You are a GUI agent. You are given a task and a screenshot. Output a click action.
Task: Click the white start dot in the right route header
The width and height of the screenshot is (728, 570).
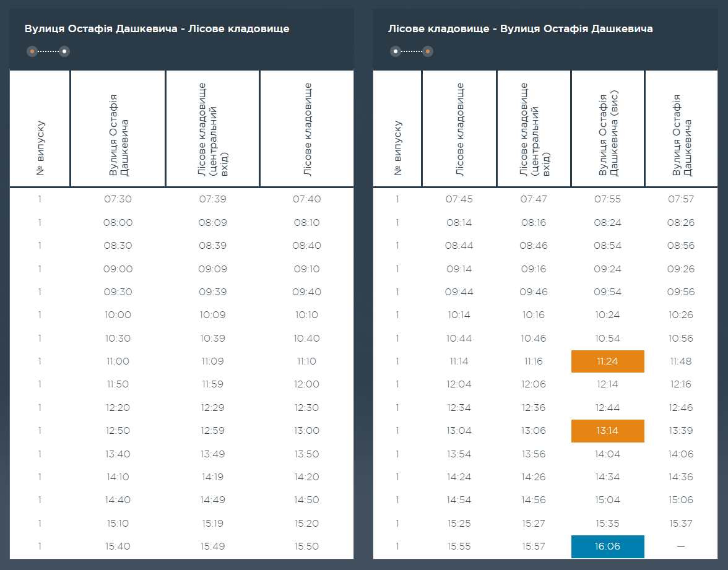(396, 51)
